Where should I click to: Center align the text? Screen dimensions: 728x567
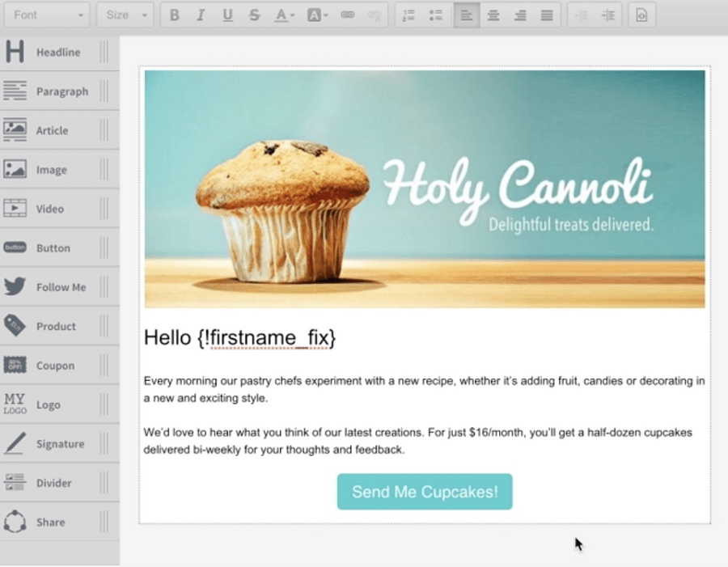pos(493,15)
